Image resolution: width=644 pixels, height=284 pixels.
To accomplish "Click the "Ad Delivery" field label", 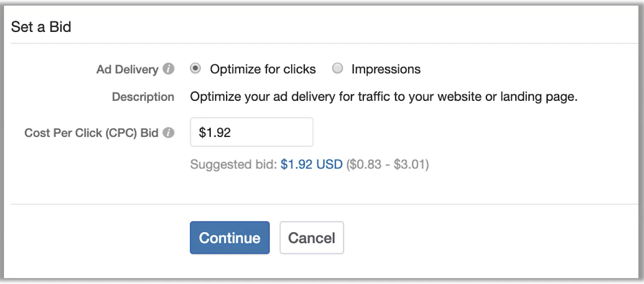I will click(127, 69).
